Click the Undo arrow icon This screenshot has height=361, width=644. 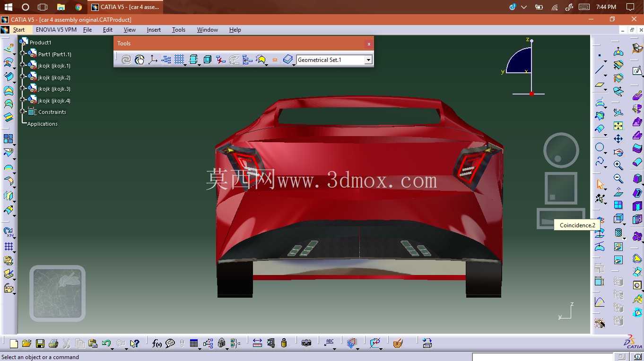coord(106,344)
